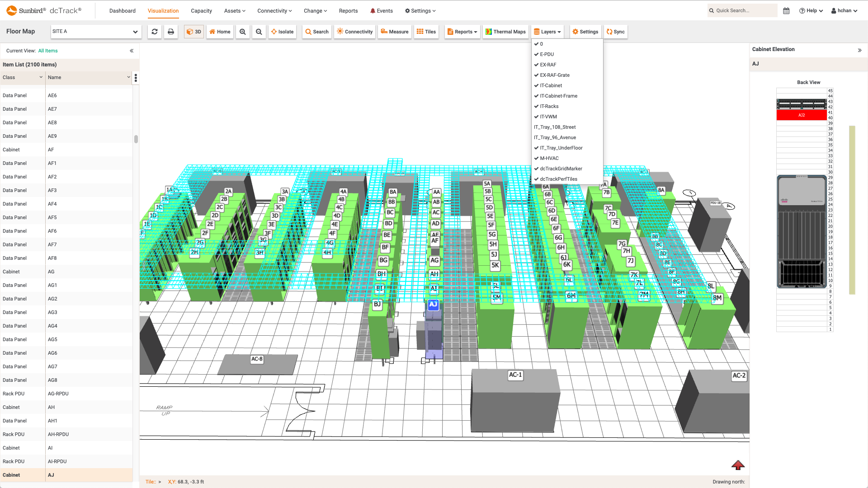
Task: Click the Connectivity tool icon
Action: coord(355,32)
